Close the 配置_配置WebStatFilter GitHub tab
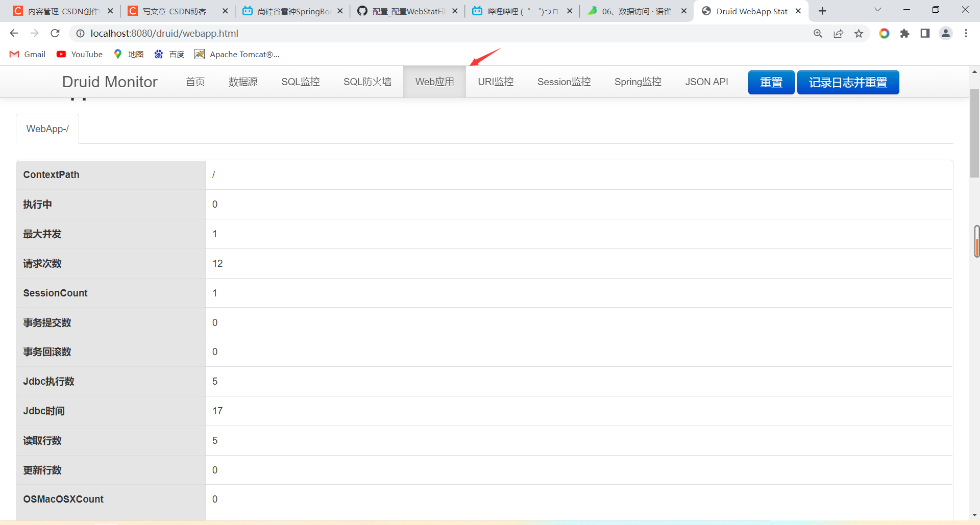 (x=455, y=11)
